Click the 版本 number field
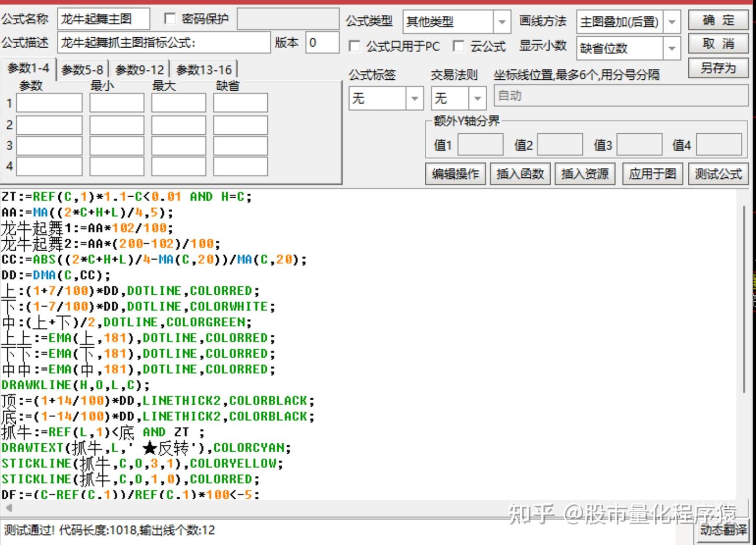756x545 pixels. point(322,42)
